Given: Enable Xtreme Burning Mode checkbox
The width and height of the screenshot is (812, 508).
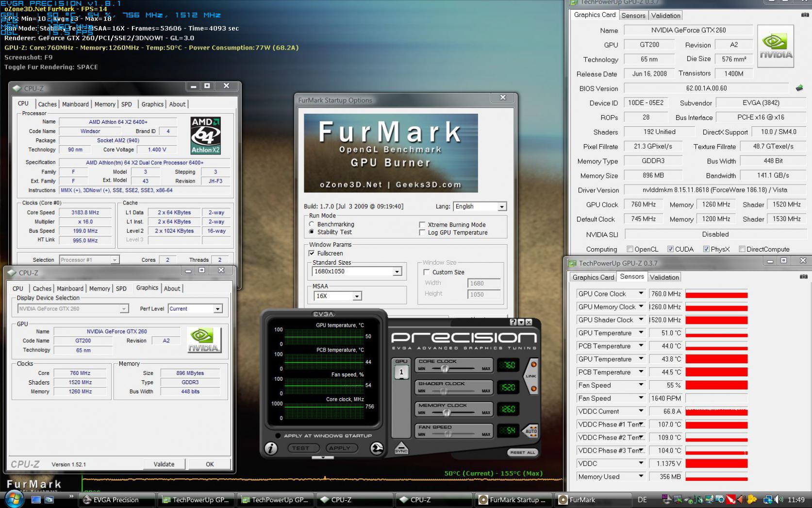Looking at the screenshot, I should point(422,225).
